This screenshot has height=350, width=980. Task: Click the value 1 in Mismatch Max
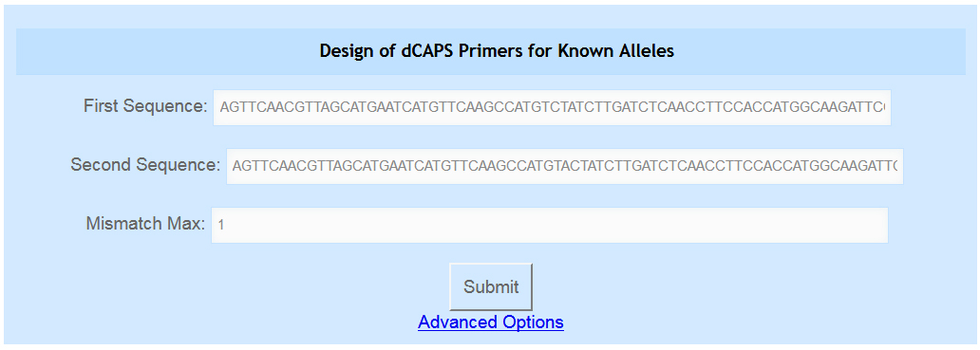coord(221,225)
